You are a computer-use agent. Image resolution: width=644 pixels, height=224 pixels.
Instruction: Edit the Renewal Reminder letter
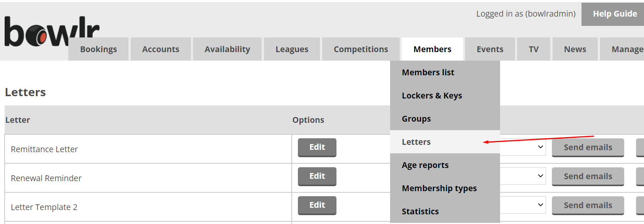[x=317, y=176]
